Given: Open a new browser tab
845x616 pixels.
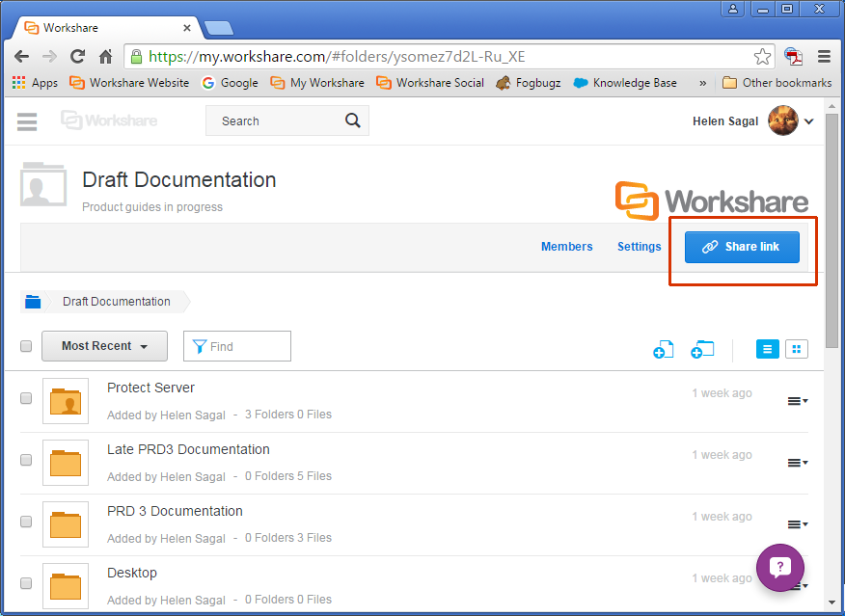Looking at the screenshot, I should click(x=219, y=28).
